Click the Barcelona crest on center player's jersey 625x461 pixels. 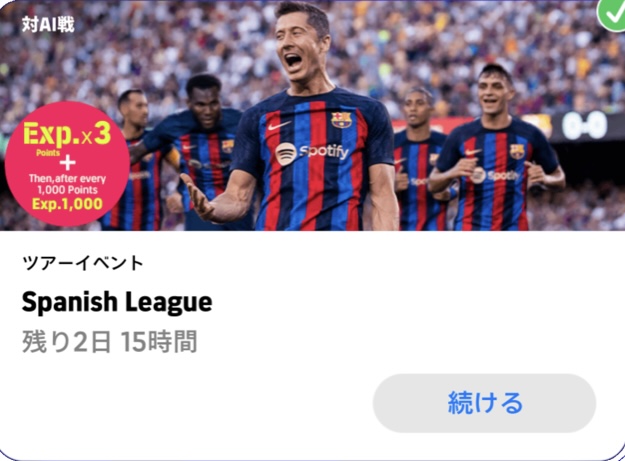coord(342,120)
